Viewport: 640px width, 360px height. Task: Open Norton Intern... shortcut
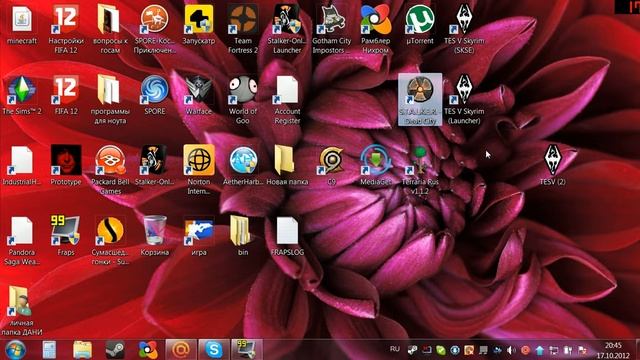(199, 171)
